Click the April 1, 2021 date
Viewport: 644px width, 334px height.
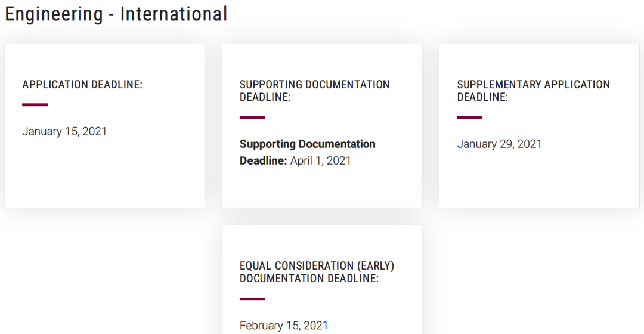320,160
